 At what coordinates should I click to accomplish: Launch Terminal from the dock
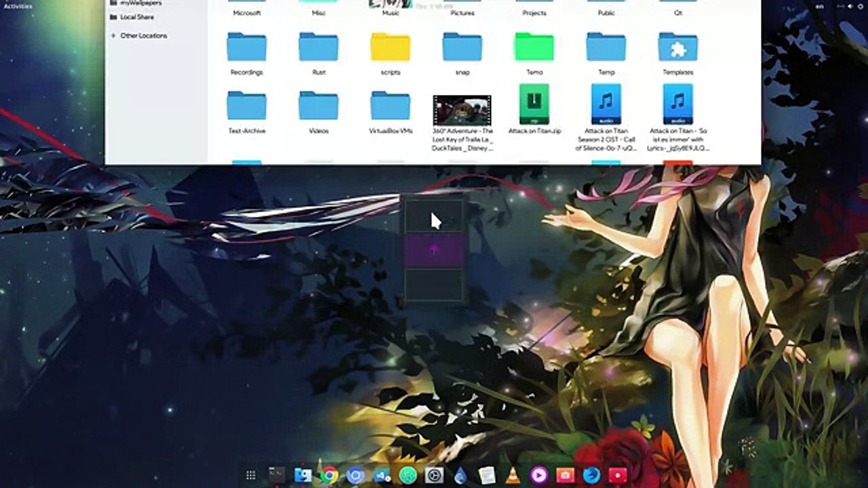tap(277, 476)
